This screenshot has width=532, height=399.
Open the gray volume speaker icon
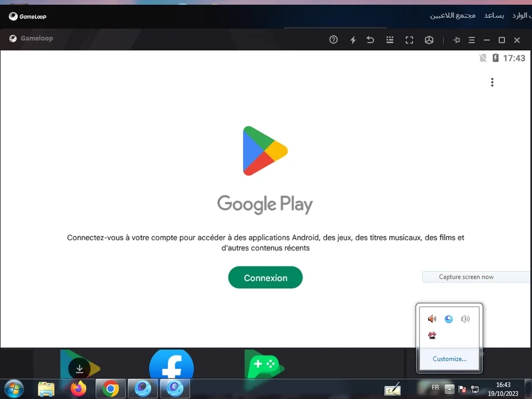click(x=465, y=319)
